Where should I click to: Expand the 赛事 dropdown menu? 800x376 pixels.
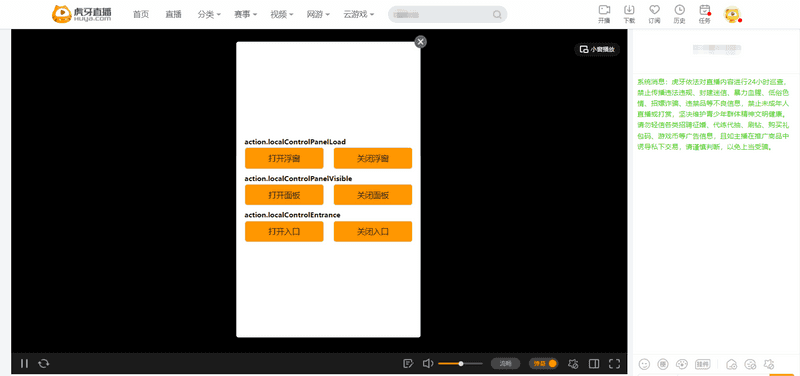tap(246, 14)
